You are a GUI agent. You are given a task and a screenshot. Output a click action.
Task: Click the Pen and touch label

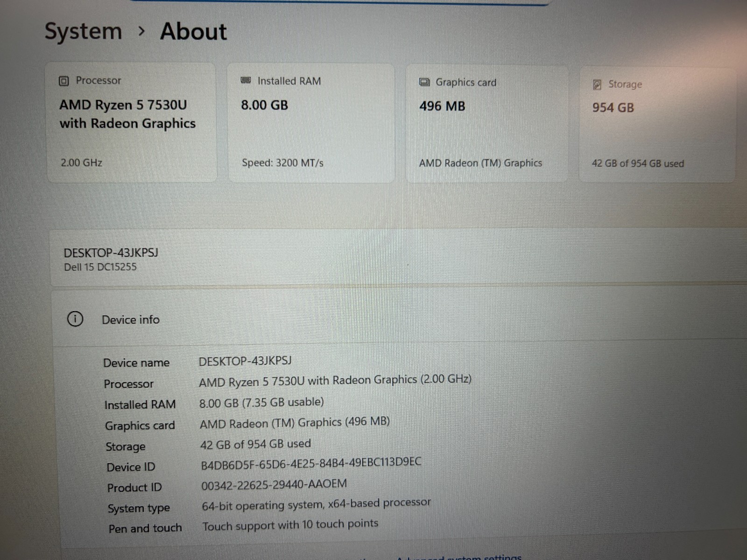[145, 528]
